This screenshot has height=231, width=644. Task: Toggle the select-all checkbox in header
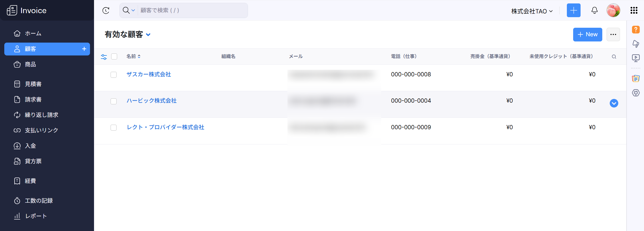point(114,57)
